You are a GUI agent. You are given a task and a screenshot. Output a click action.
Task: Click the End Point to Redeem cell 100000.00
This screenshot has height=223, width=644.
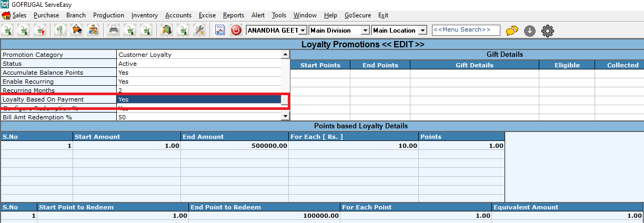(265, 216)
